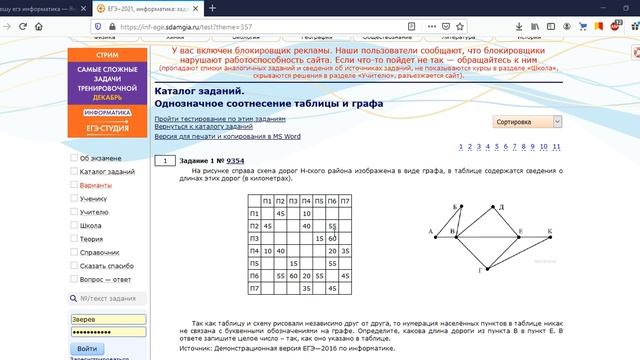Open the downloads arrow icon
This screenshot has width=640, height=360.
tap(519, 27)
